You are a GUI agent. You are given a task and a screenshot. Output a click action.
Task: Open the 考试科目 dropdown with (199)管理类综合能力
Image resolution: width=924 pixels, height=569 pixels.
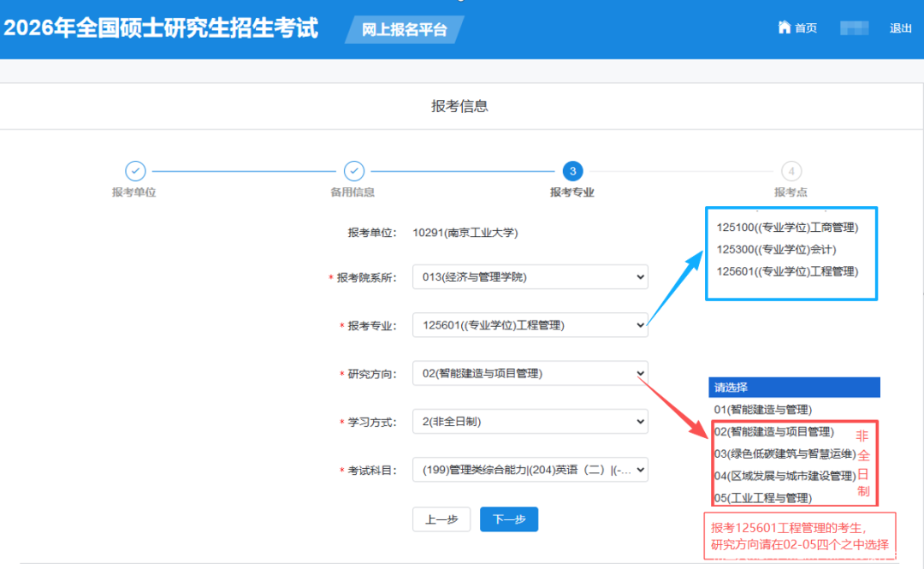[530, 470]
